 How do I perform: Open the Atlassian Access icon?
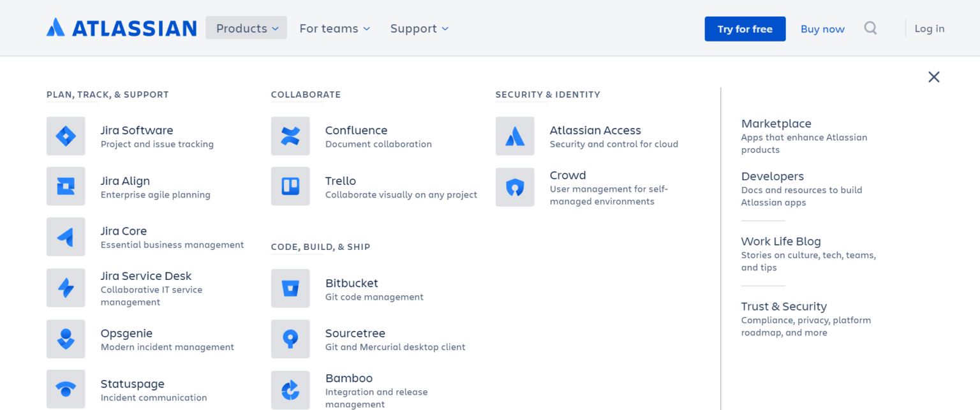(x=515, y=136)
